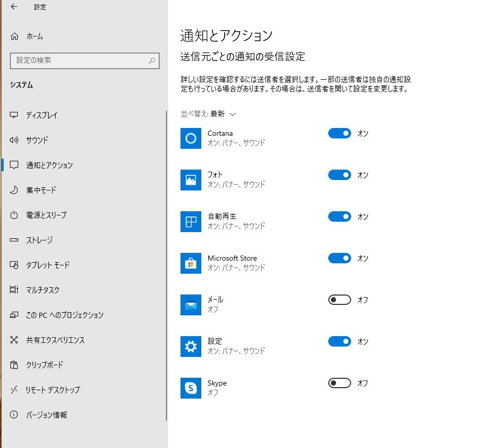Select タブレット モード in the sidebar
This screenshot has height=448, width=489.
pyautogui.click(x=48, y=265)
